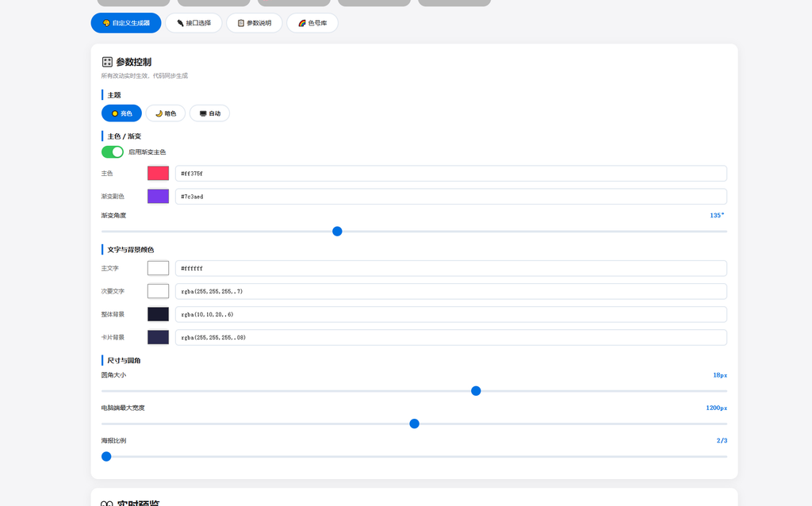812x506 pixels.
Task: Choose the 暗色 theme option
Action: pos(166,113)
